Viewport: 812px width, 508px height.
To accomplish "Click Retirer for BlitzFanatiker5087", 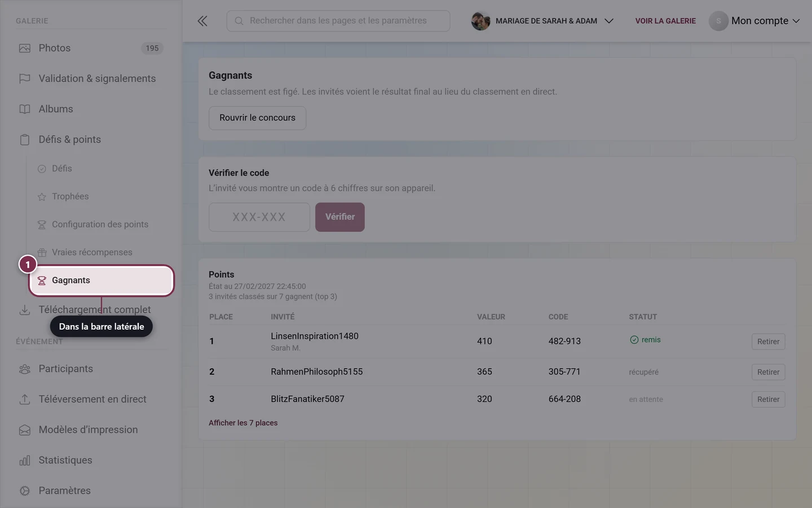I will tap(768, 399).
